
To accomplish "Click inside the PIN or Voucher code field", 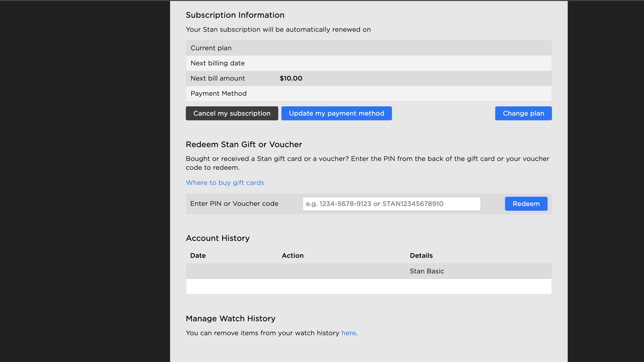I will click(x=391, y=203).
